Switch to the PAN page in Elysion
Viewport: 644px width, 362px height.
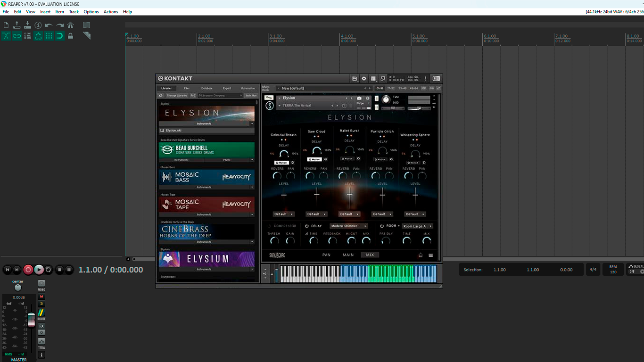[x=326, y=255]
